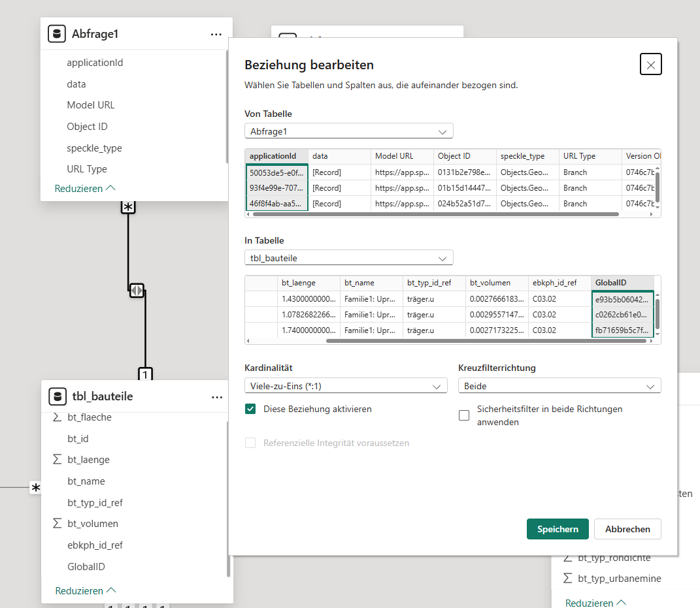The image size is (700, 608).
Task: Select the bt_typ_id_ref field in tbl_bauteile
Action: 95,502
